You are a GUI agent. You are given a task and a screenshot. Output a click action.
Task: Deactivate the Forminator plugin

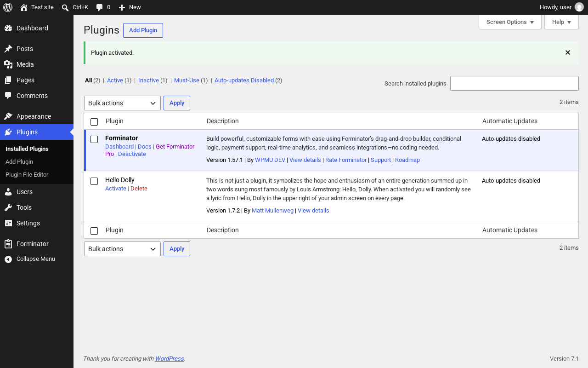click(132, 154)
